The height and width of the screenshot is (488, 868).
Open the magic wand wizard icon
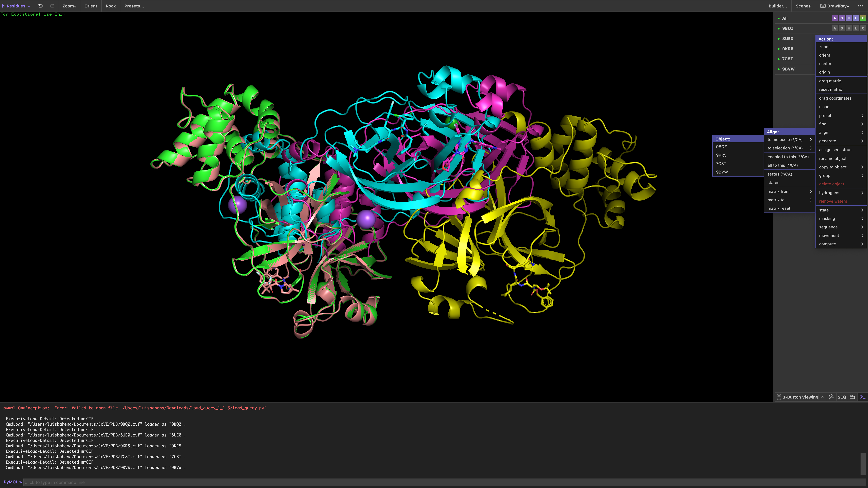(831, 397)
